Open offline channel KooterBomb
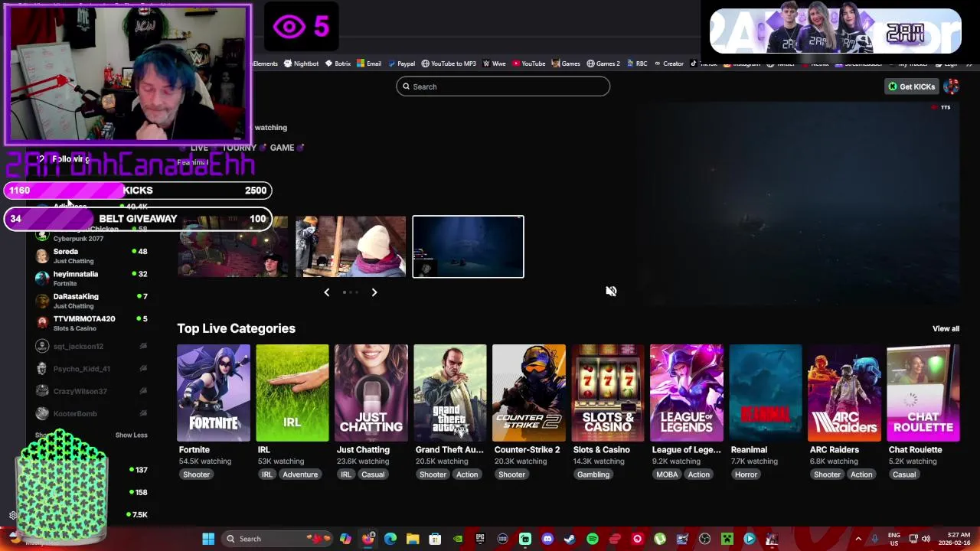This screenshot has width=980, height=551. pos(92,413)
